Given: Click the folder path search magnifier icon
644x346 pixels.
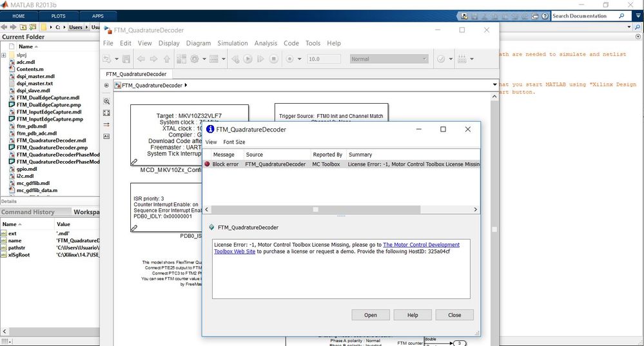Looking at the screenshot, I should (638, 27).
